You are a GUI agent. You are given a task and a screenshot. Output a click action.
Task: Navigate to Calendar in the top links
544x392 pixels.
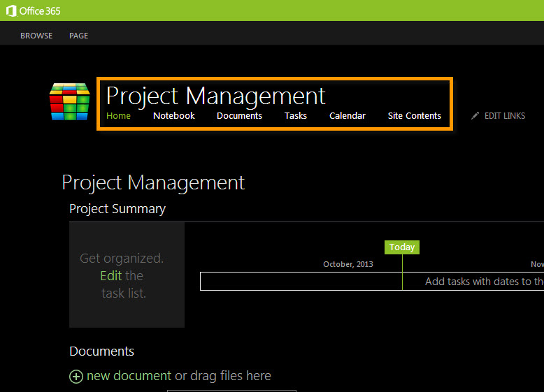pyautogui.click(x=348, y=116)
